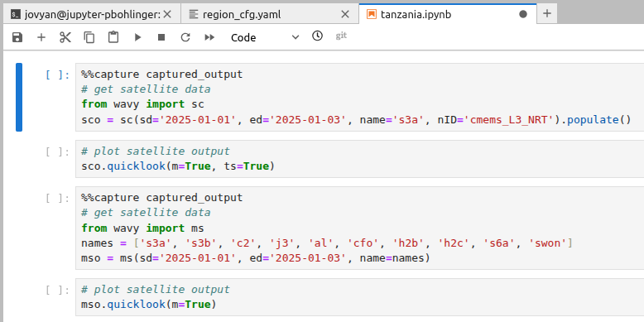The width and height of the screenshot is (644, 322).
Task: Click the sco.quicklook code cell
Action: pos(359,159)
